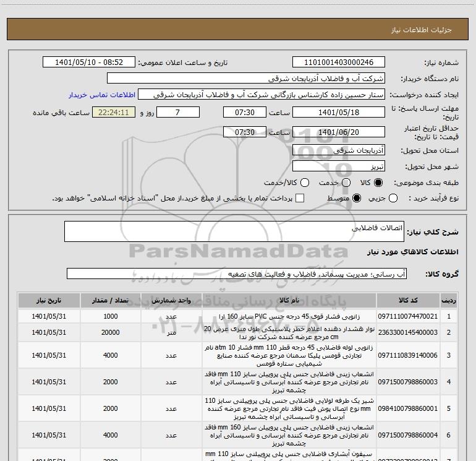The height and width of the screenshot is (461, 476).
Task: Click the ردیف column header
Action: [x=449, y=300]
